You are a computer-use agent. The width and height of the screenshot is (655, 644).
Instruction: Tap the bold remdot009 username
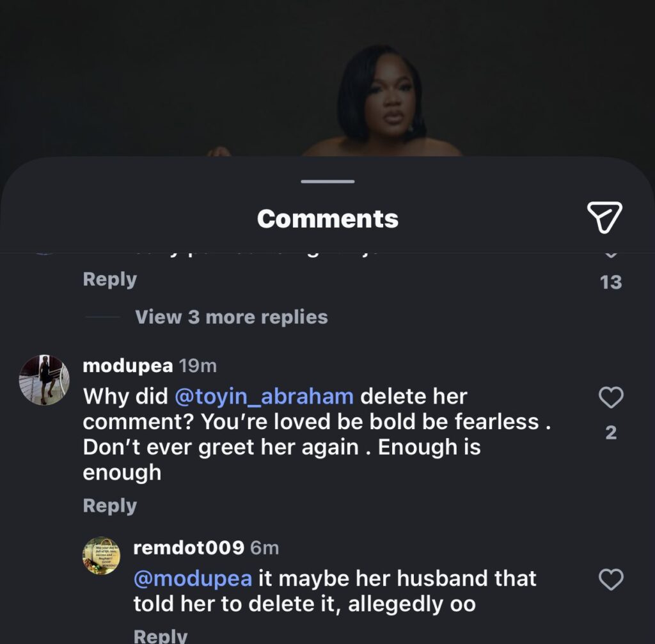[189, 548]
